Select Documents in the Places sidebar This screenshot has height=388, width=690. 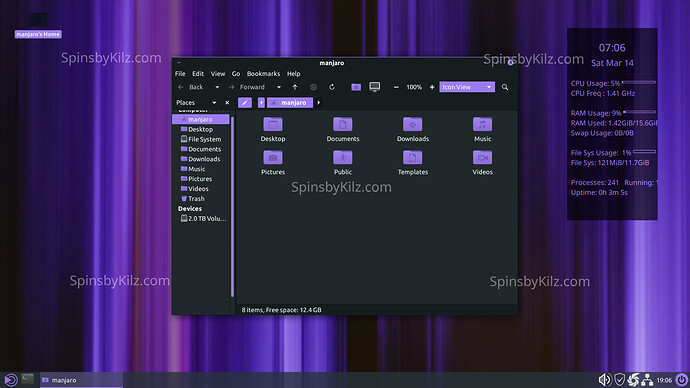201,149
